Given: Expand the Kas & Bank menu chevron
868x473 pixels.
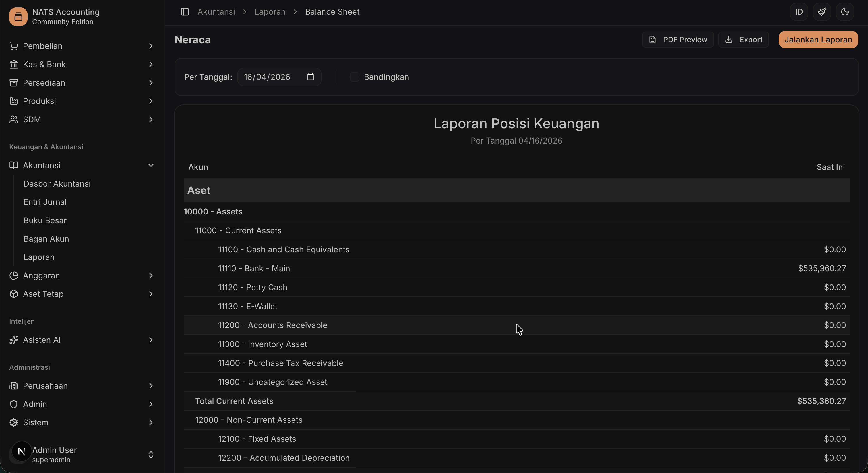Looking at the screenshot, I should click(151, 64).
